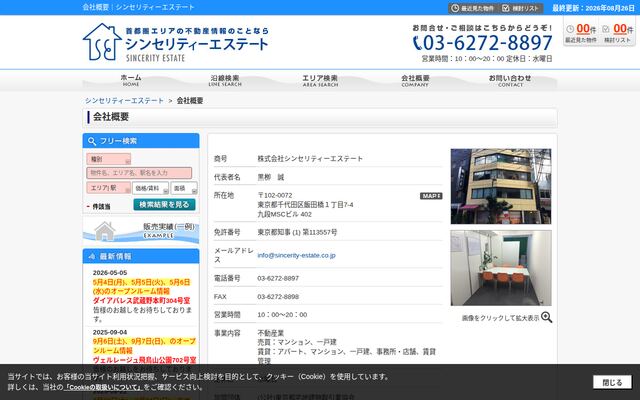
Task: Enlarge the meeting room interior photo
Action: point(501,268)
